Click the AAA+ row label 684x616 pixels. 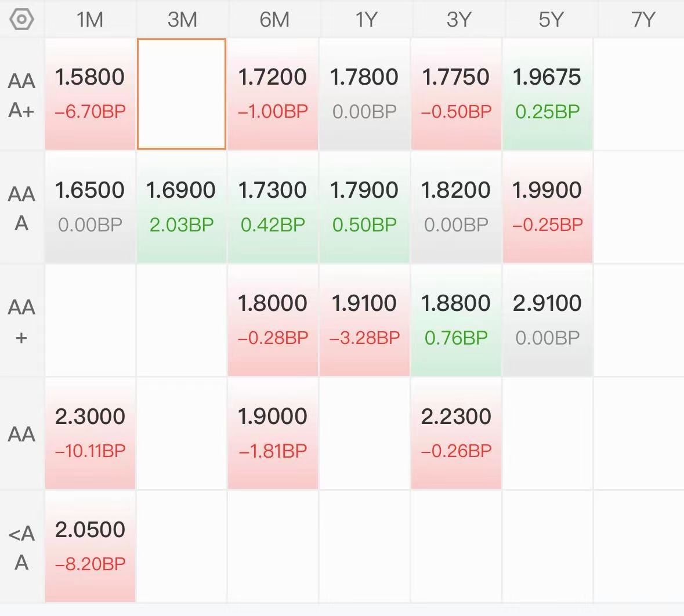(21, 95)
